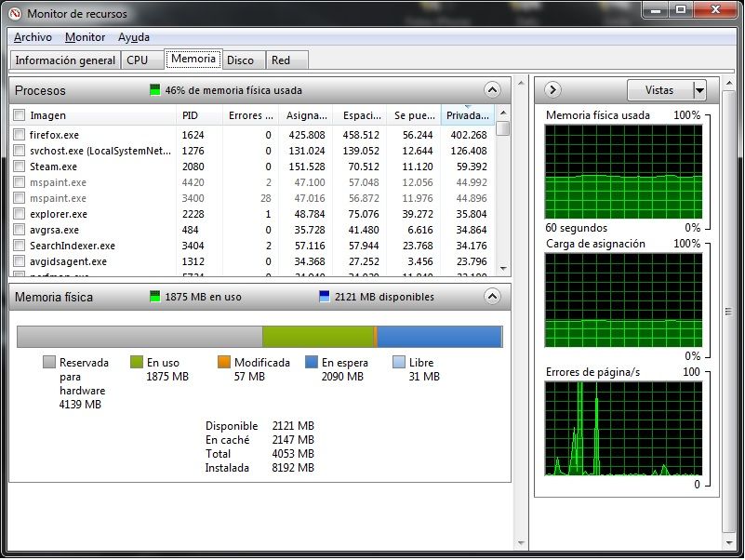Screen dimensions: 745x560
Task: Click the sort arrow on Privada column
Action: pos(468,107)
